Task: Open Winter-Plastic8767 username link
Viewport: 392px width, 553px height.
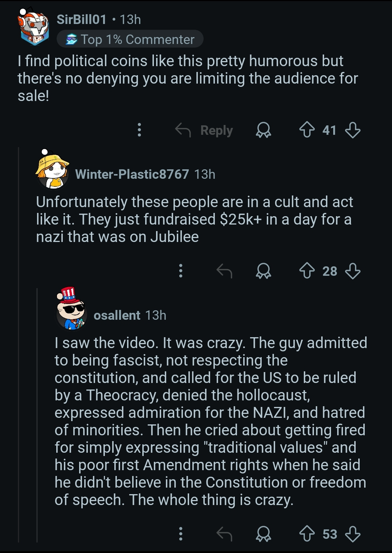Action: click(x=132, y=174)
